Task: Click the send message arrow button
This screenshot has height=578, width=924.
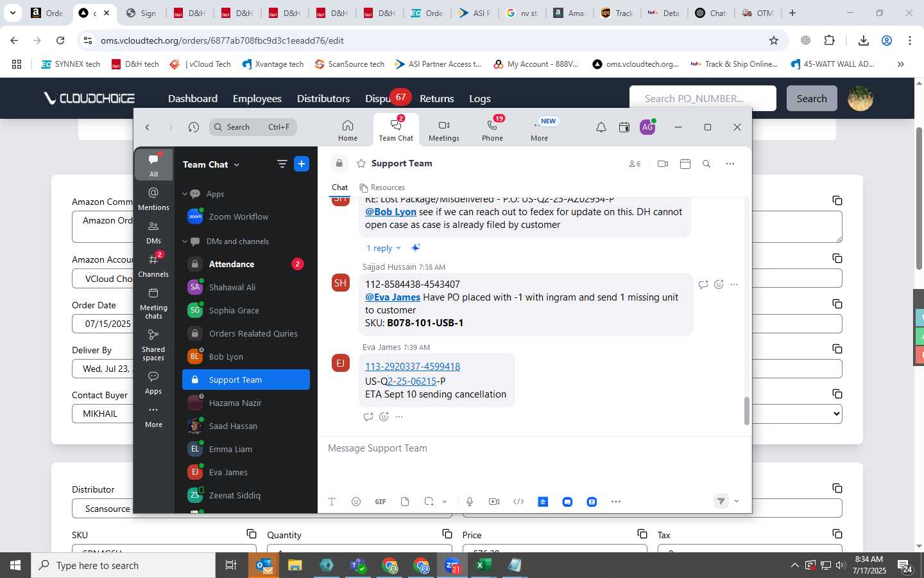Action: [x=721, y=502]
